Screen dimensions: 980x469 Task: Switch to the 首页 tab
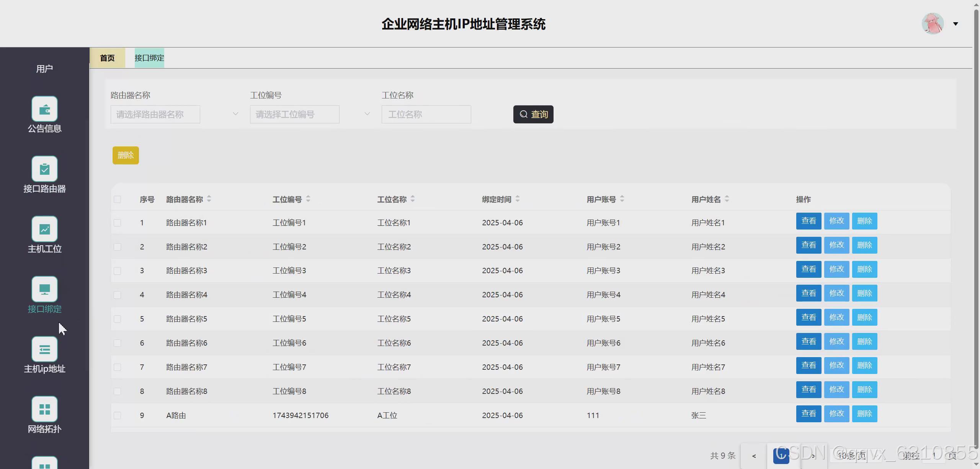click(107, 58)
